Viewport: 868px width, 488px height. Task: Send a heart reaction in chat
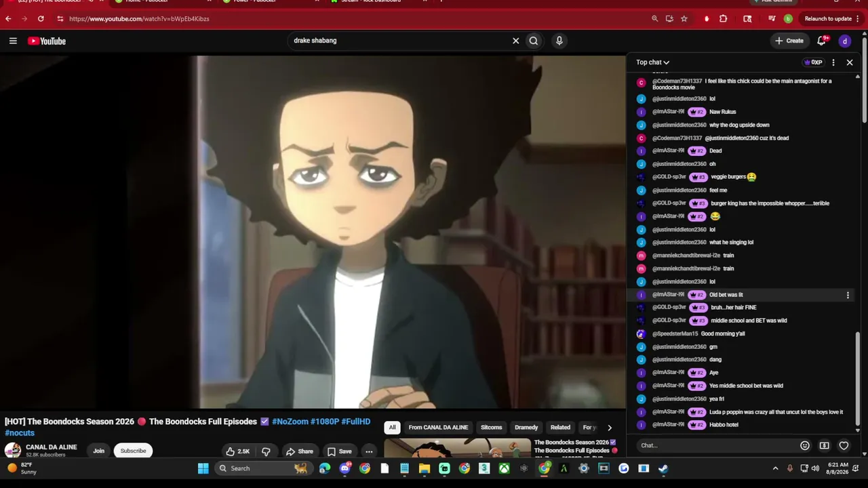(844, 445)
